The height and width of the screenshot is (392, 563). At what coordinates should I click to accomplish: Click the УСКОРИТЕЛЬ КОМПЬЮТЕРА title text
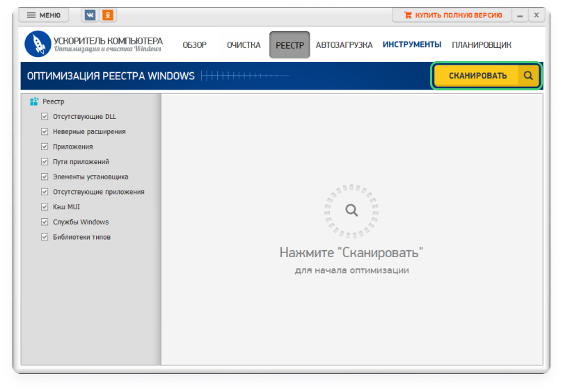(108, 40)
